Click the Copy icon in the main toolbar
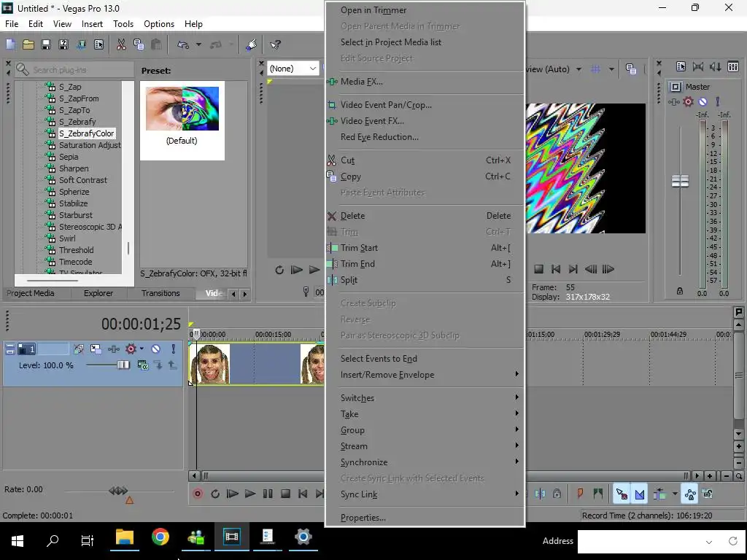 pos(139,44)
